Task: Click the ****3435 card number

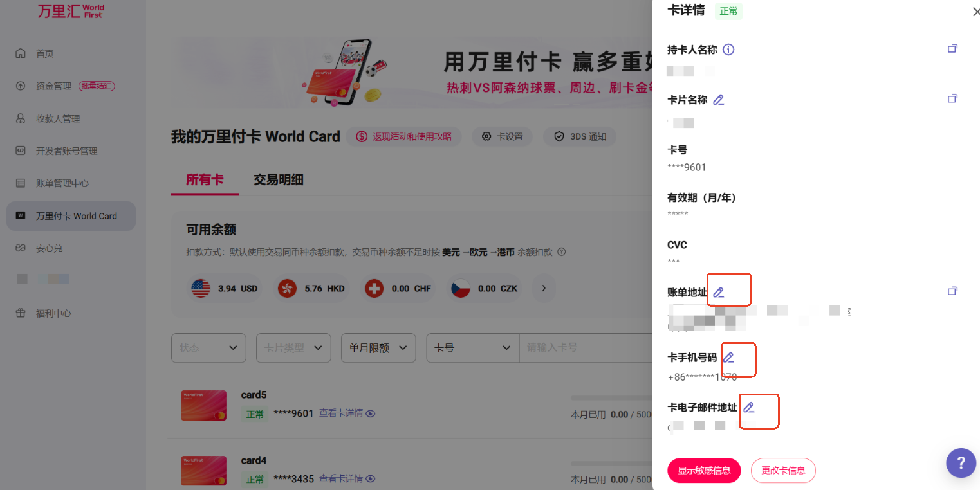Action: (293, 478)
